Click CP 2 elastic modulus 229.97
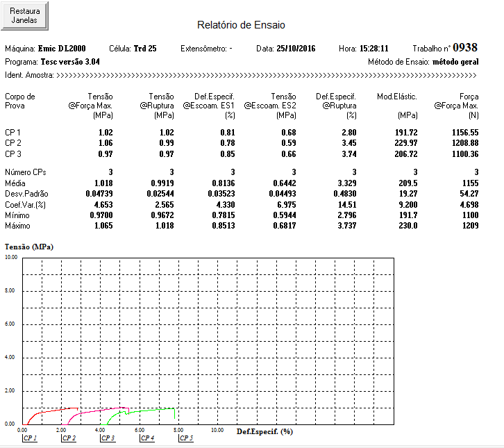The width and height of the screenshot is (504, 448). [x=406, y=143]
